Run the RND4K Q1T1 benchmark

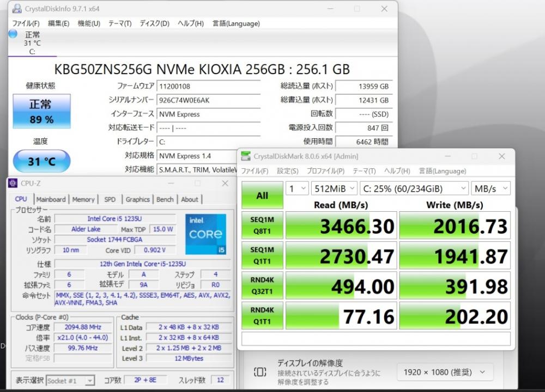tap(263, 316)
